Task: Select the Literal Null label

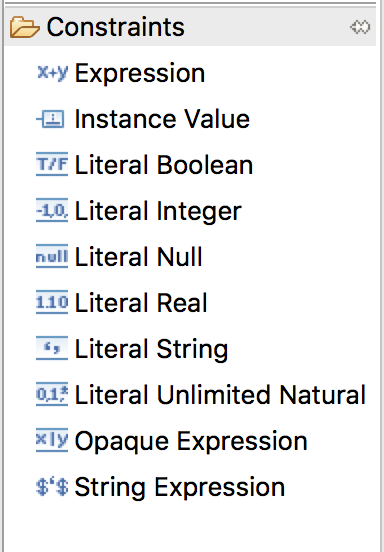Action: tap(139, 257)
